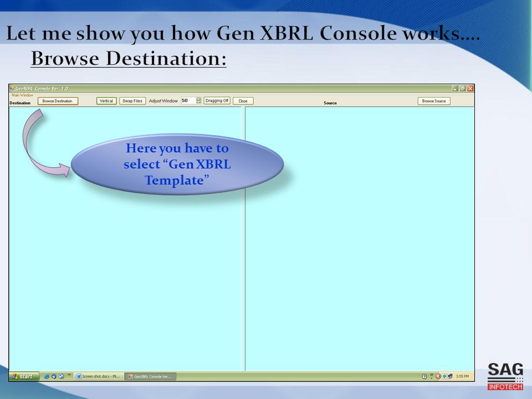The width and height of the screenshot is (532, 399).
Task: Click the Browse Destination button
Action: click(58, 101)
